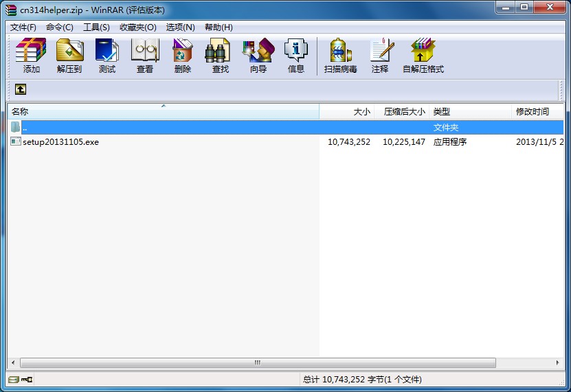The height and width of the screenshot is (392, 571).
Task: Select the setup20131105.exe file name
Action: click(x=61, y=141)
